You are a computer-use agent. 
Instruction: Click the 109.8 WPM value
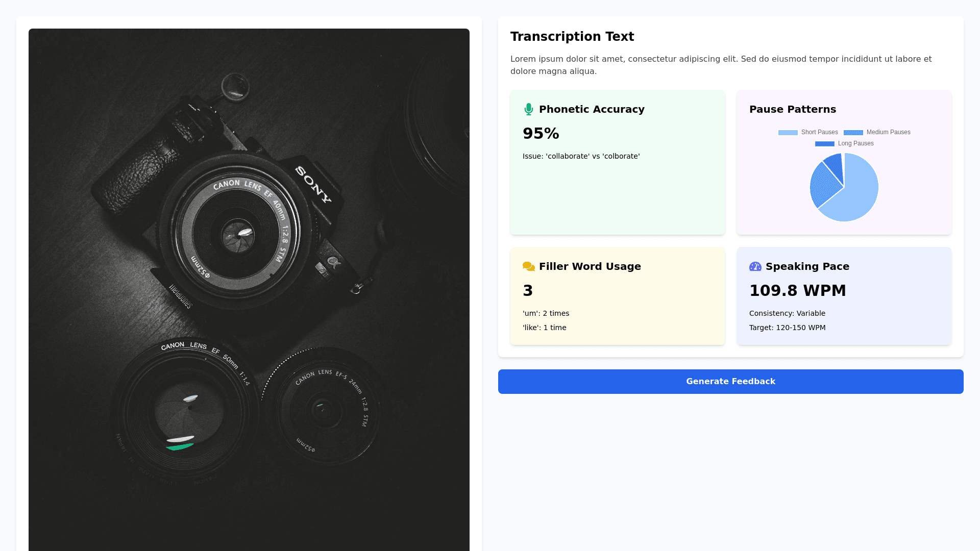(x=797, y=291)
